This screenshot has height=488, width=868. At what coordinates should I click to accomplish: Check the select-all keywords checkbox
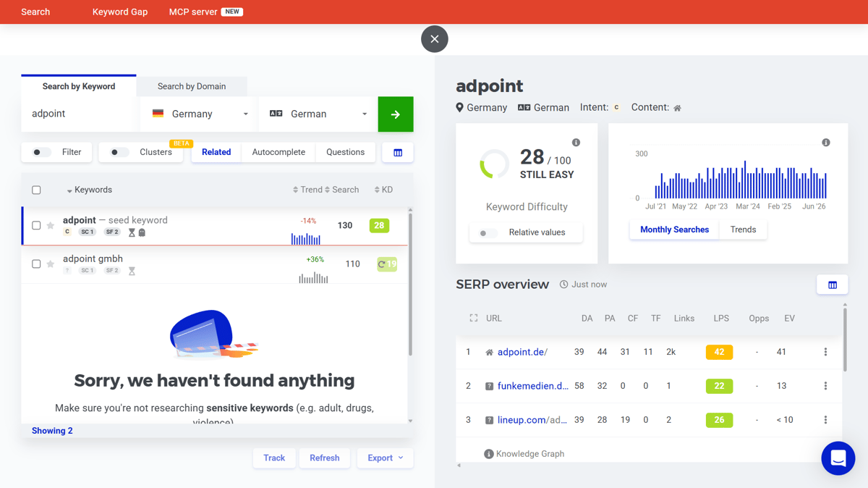coord(36,190)
